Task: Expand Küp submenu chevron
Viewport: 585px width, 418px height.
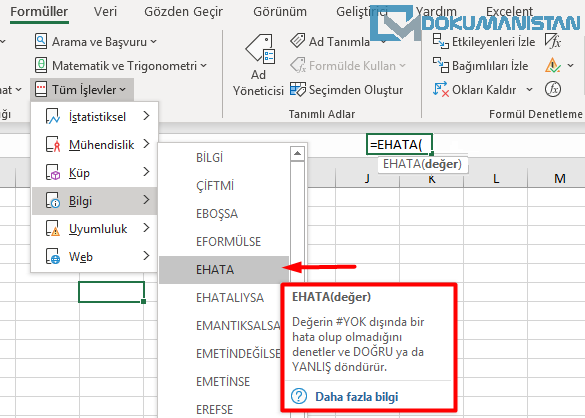Action: 146,172
